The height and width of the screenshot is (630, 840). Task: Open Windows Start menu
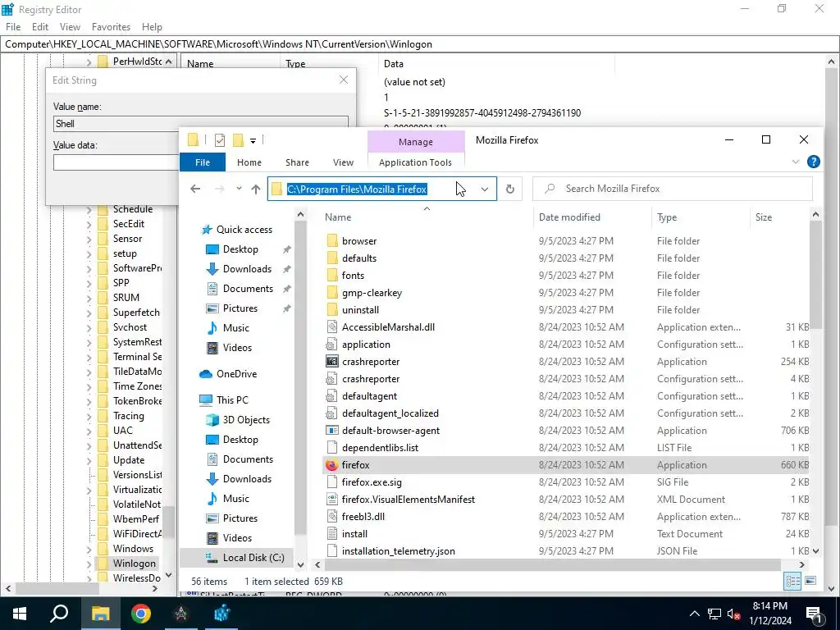point(20,614)
